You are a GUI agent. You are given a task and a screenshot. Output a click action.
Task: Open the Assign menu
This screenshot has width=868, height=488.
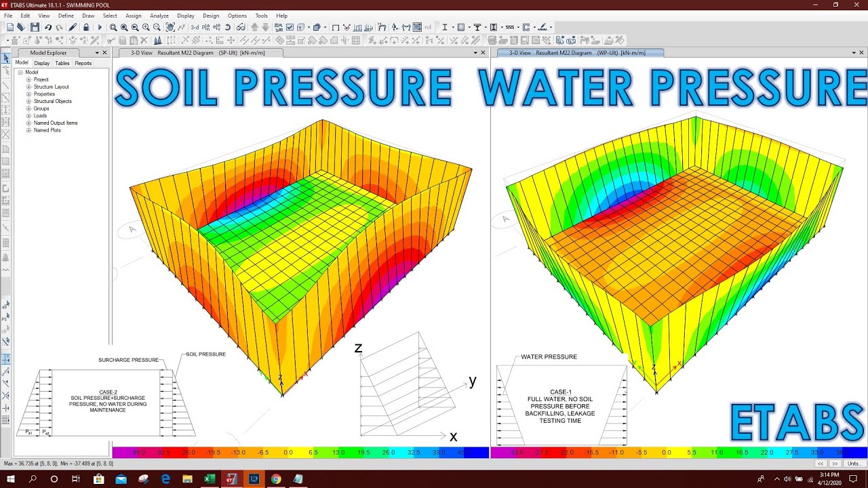[134, 16]
